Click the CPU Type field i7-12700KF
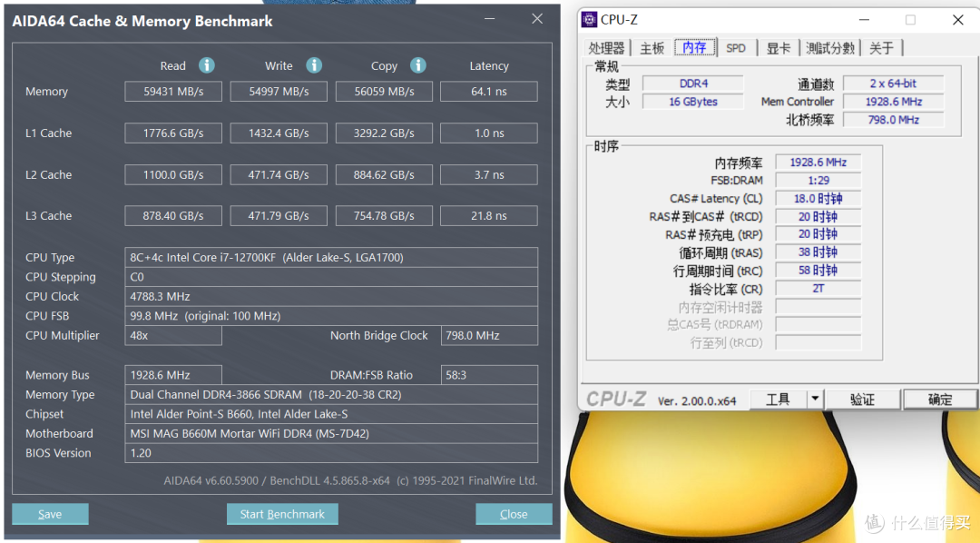The image size is (980, 543). coord(331,257)
